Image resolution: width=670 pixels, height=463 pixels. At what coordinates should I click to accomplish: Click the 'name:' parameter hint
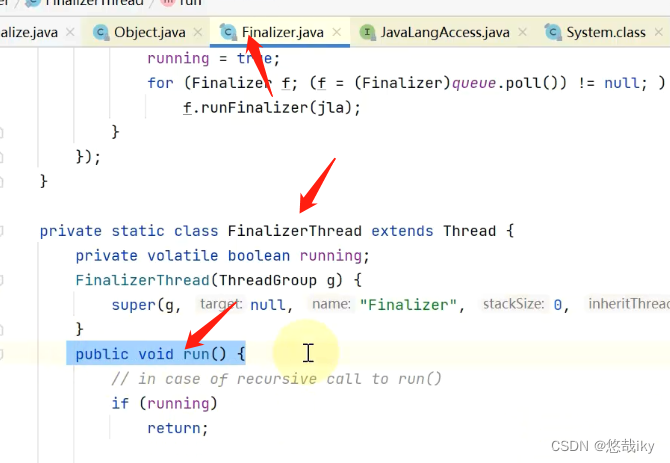coord(331,304)
